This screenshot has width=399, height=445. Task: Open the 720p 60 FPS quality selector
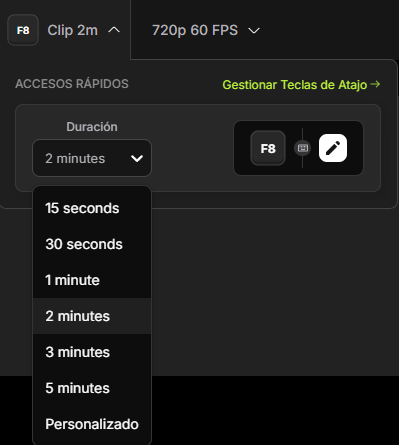pos(206,30)
